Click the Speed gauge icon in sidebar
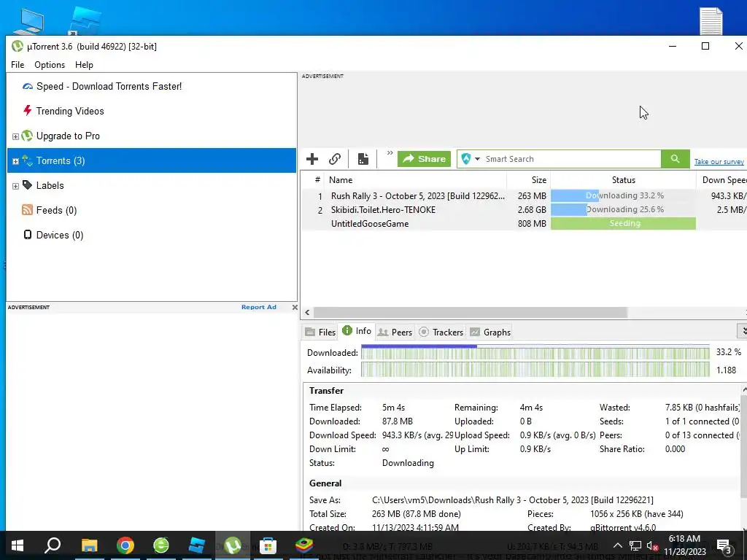 click(x=28, y=86)
